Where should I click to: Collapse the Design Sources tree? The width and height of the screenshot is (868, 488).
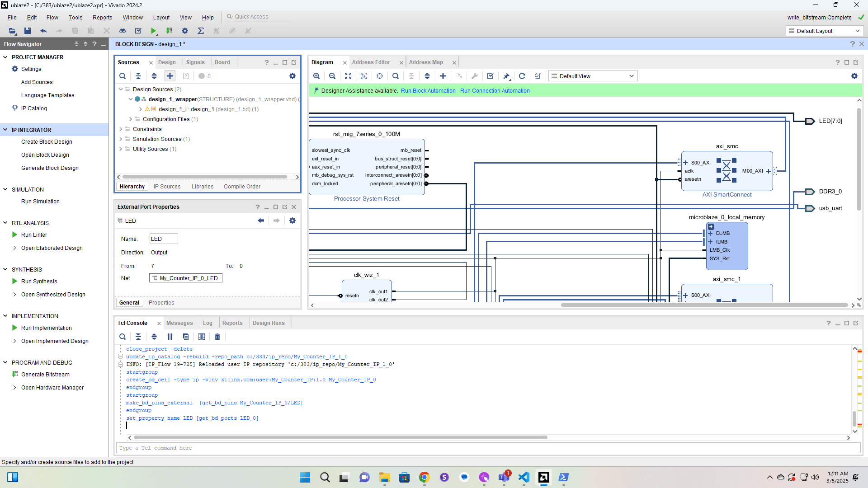[121, 89]
